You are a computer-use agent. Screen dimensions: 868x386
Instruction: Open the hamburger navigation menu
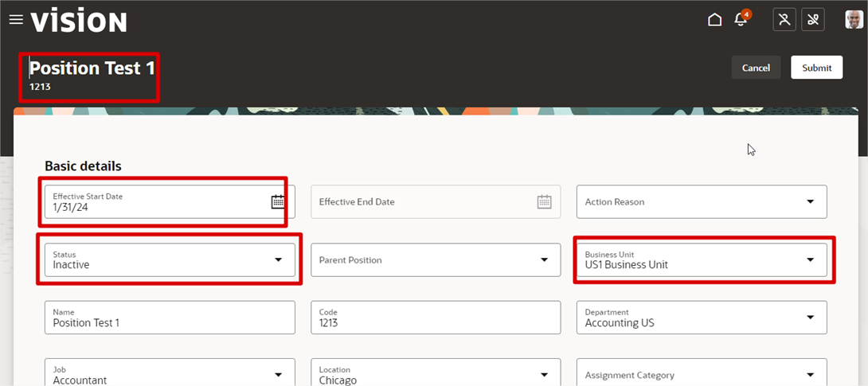tap(16, 20)
